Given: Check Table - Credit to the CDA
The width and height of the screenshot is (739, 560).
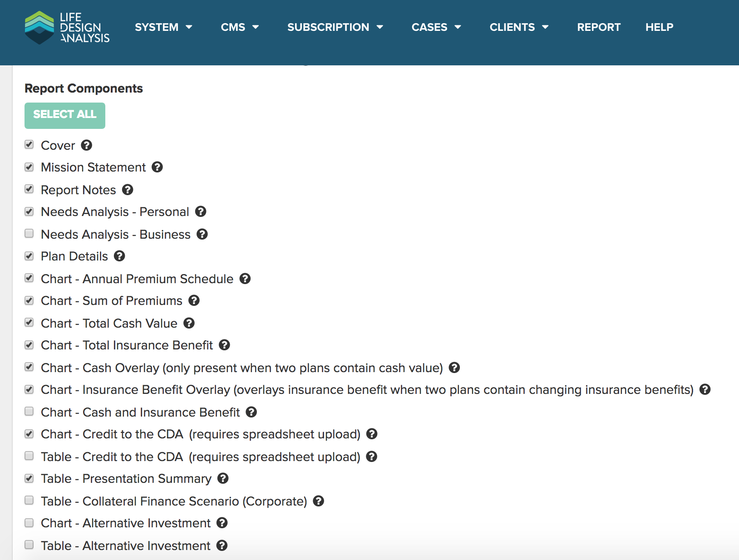Looking at the screenshot, I should pos(29,456).
